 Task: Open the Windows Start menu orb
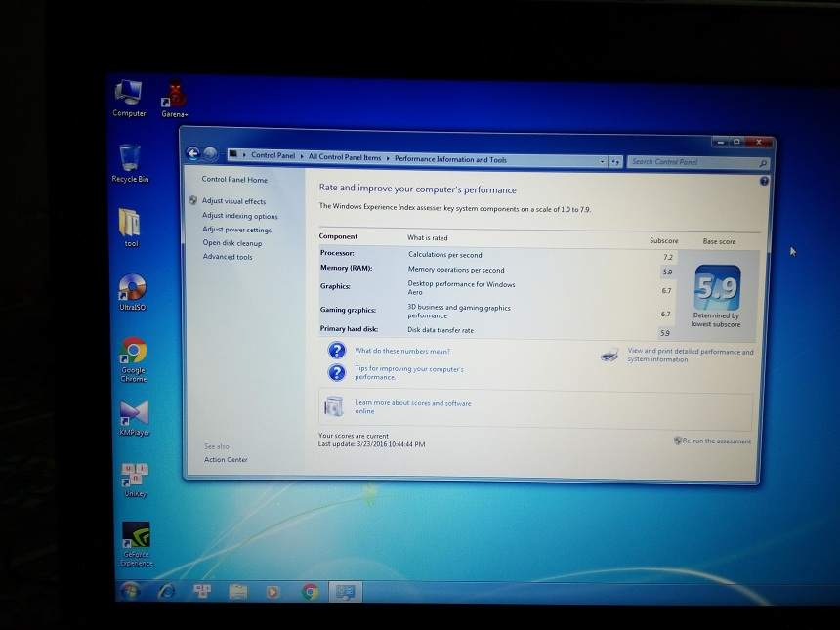130,592
